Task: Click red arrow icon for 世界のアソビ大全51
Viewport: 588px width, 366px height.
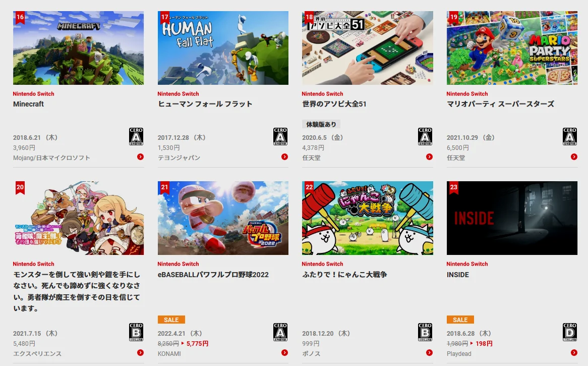Action: coord(429,157)
